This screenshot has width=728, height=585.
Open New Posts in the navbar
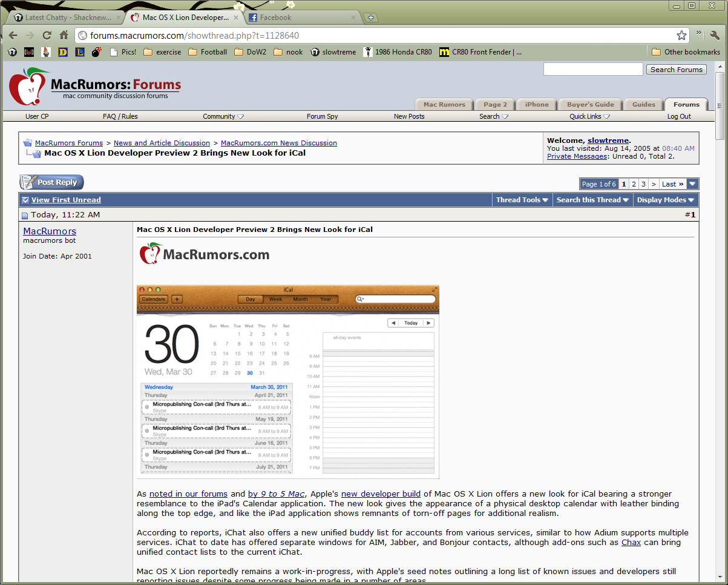[409, 116]
